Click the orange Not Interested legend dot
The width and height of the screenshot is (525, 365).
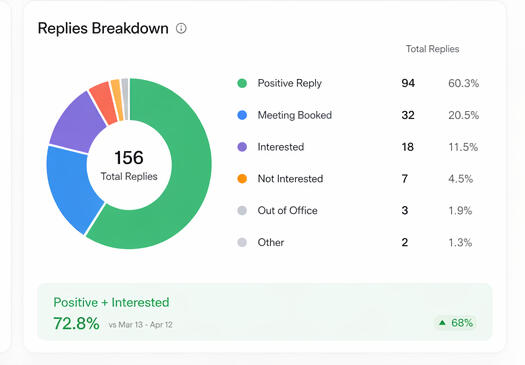242,178
